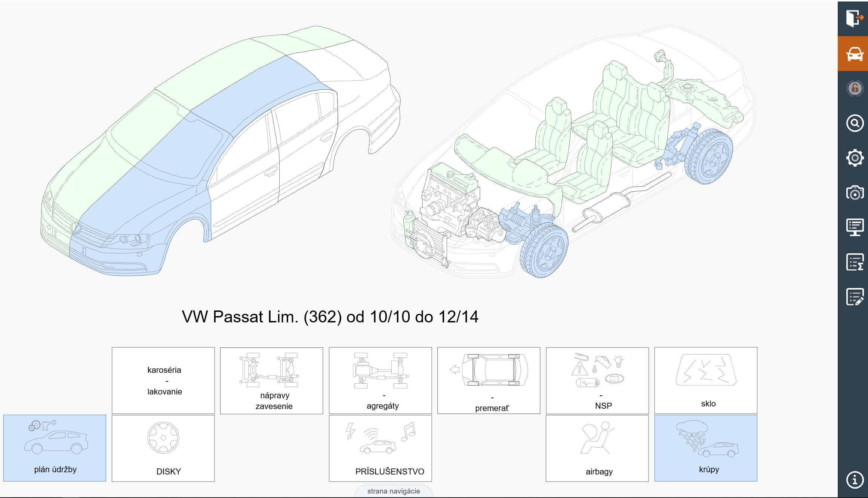
Task: Open the DISKY wheels tile
Action: pos(163,448)
